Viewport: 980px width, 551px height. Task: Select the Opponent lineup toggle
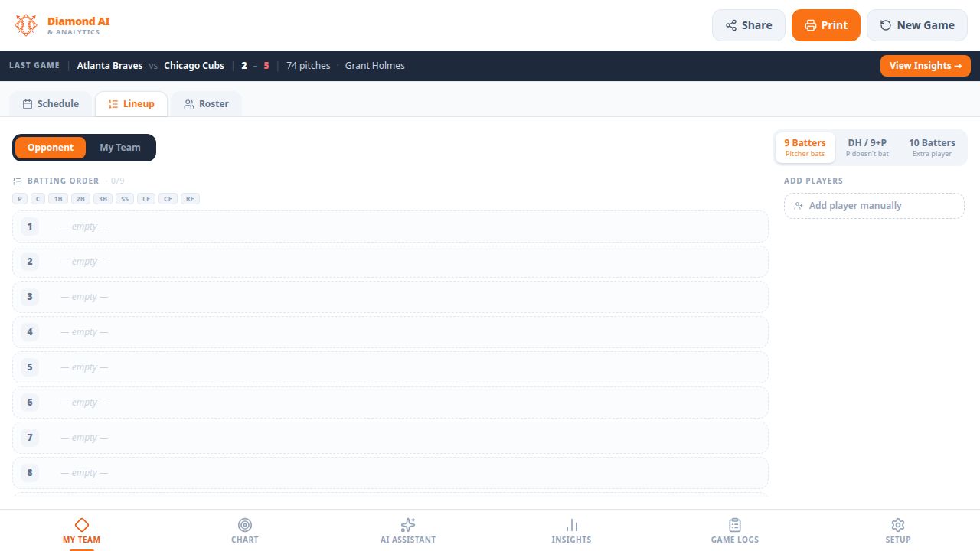click(51, 148)
